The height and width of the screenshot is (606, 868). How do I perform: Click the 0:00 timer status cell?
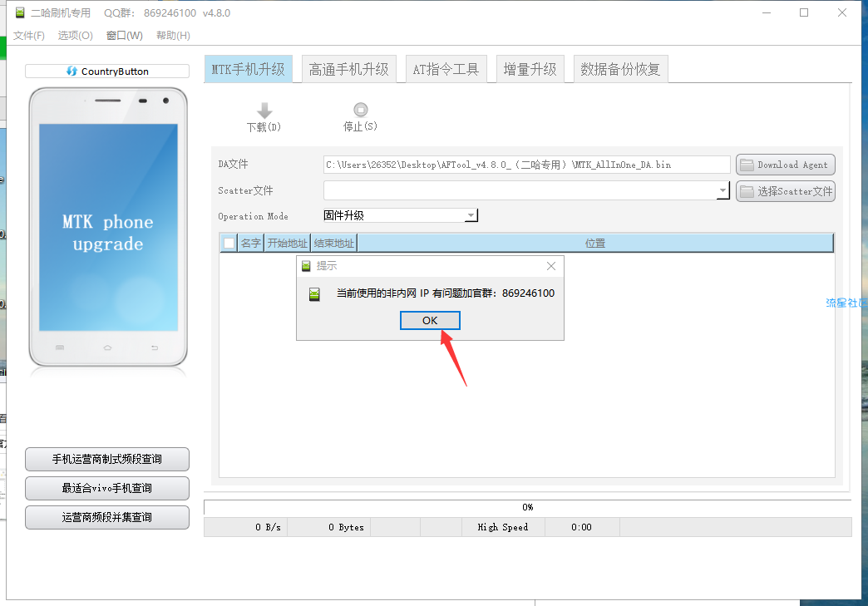pyautogui.click(x=582, y=527)
